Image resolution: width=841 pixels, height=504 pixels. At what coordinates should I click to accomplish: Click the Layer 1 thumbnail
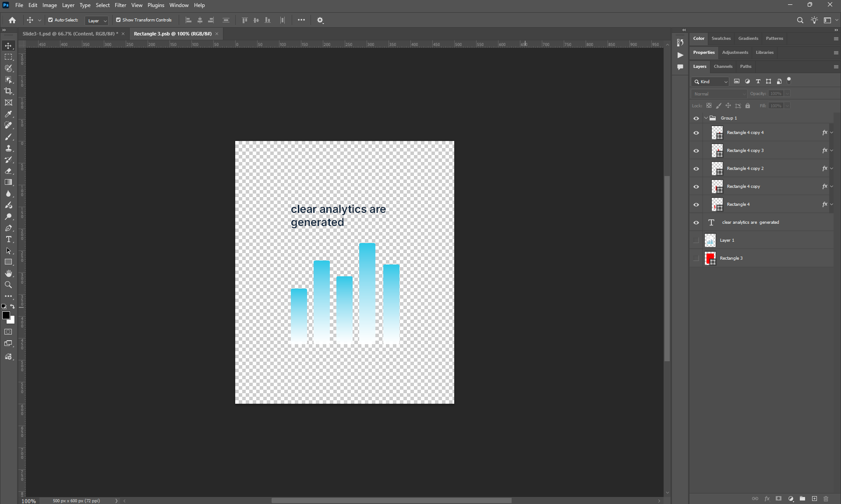coord(710,240)
